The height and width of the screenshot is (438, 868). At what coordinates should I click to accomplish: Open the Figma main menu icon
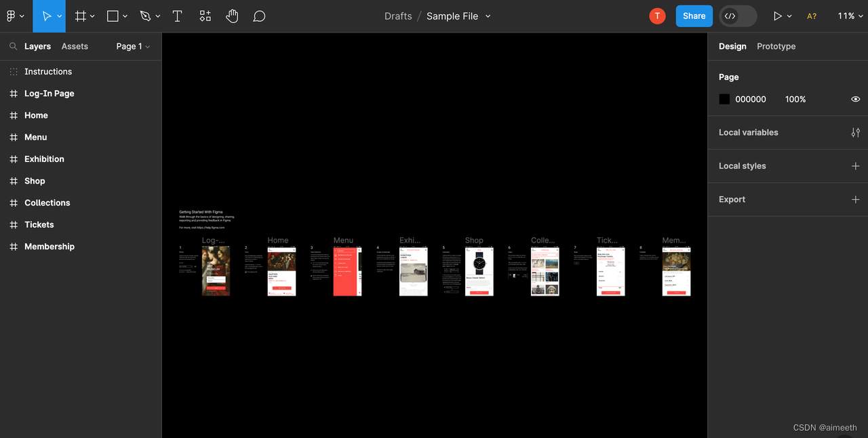(x=12, y=16)
